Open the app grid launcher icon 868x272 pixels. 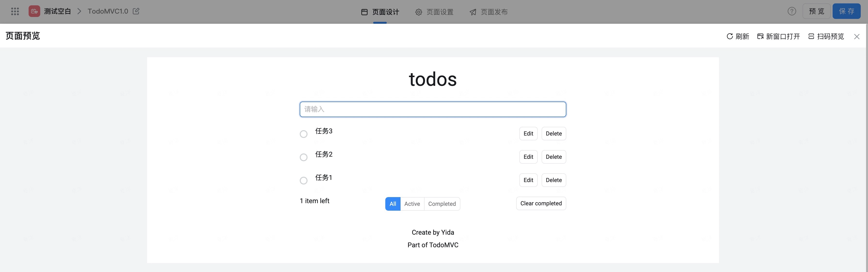coord(15,11)
